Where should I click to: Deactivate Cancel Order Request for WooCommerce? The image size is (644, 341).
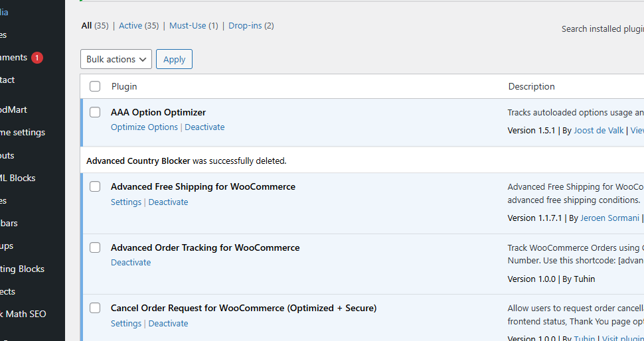(169, 323)
